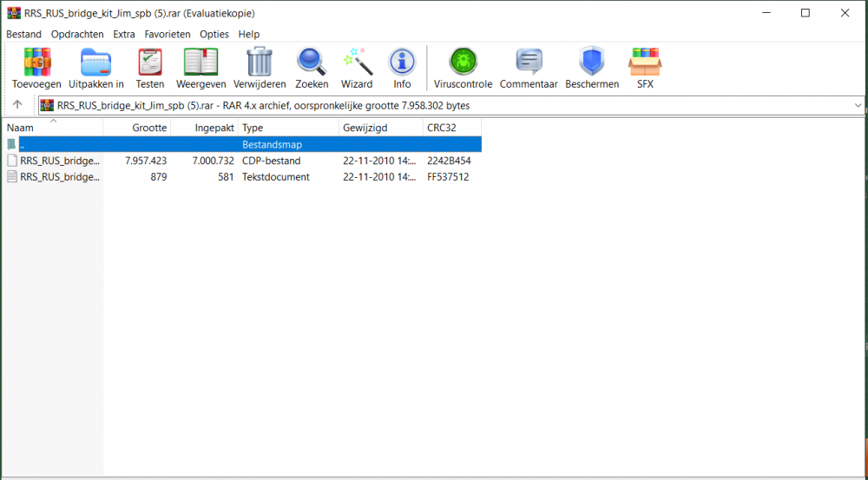Launch the Wizard wand icon
868x480 pixels.
pyautogui.click(x=356, y=62)
